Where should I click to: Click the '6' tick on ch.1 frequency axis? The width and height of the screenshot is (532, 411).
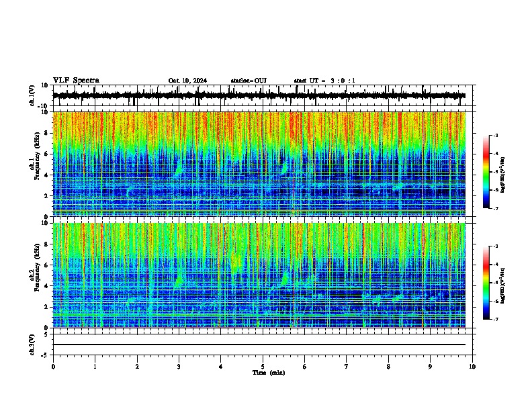point(46,154)
